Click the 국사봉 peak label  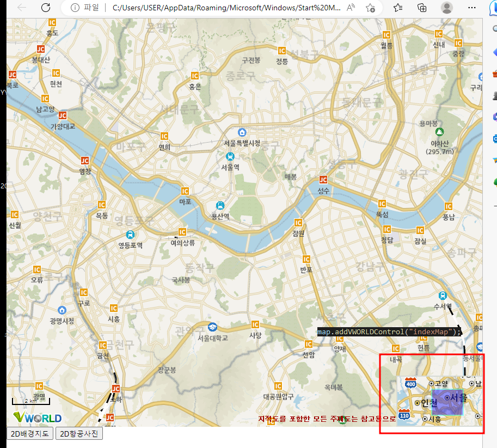pyautogui.click(x=181, y=280)
